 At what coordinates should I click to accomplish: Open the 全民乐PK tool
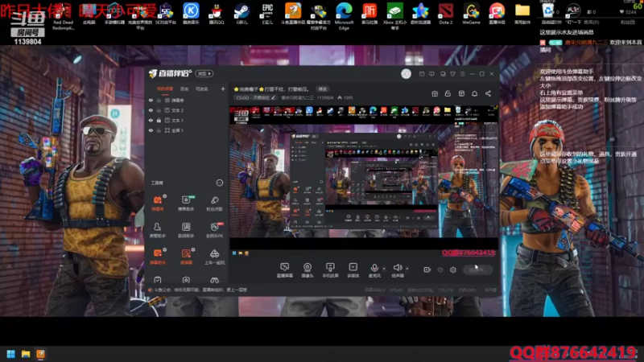pos(214,230)
